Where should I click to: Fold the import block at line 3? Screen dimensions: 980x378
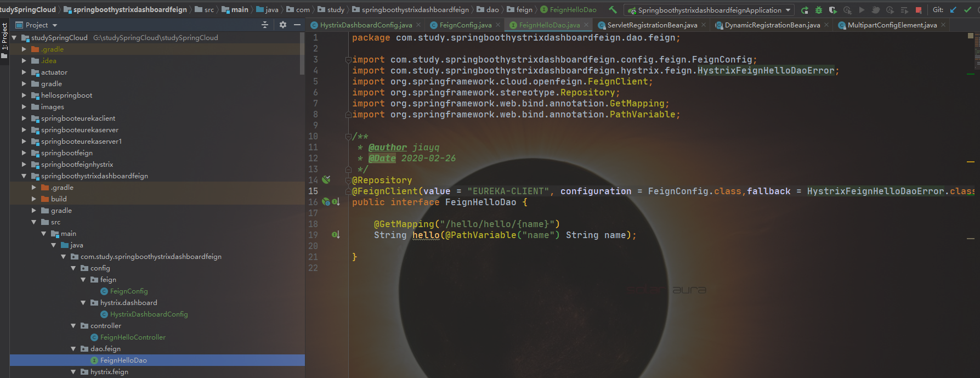point(348,60)
